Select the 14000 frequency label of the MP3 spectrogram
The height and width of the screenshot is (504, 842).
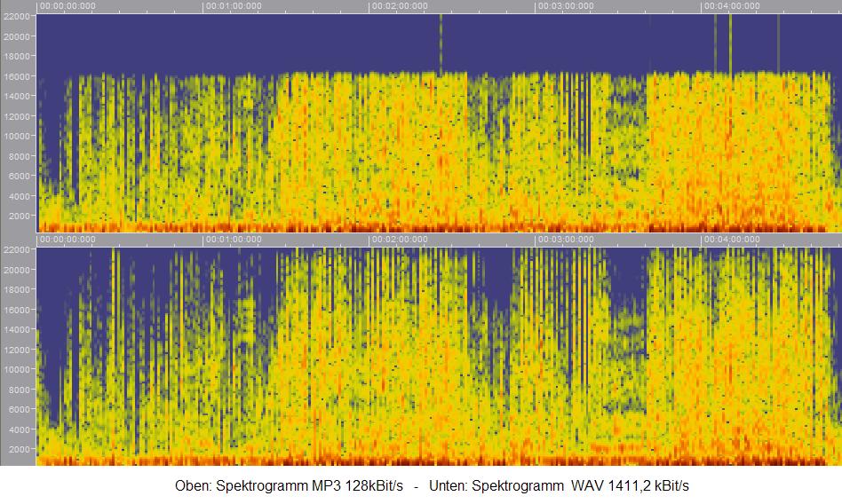pos(17,96)
